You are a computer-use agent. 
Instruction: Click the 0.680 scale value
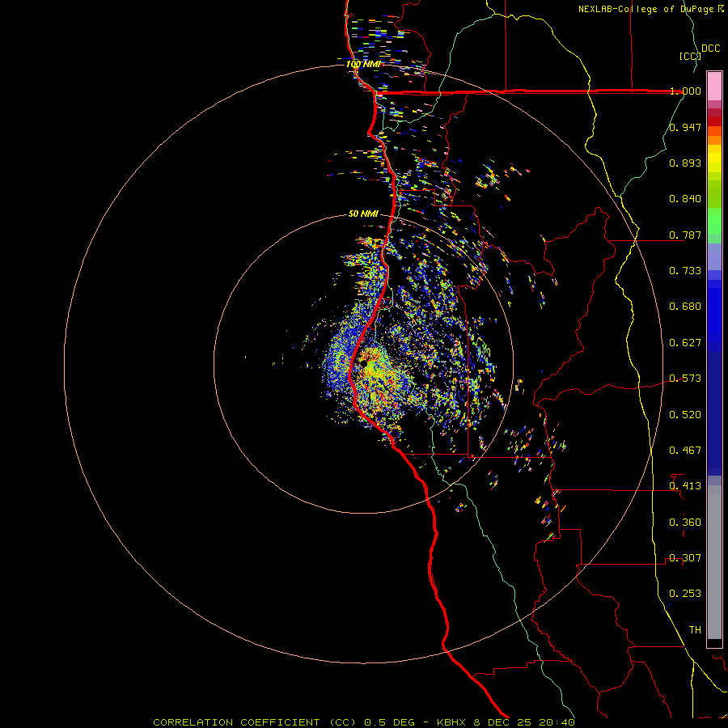685,306
